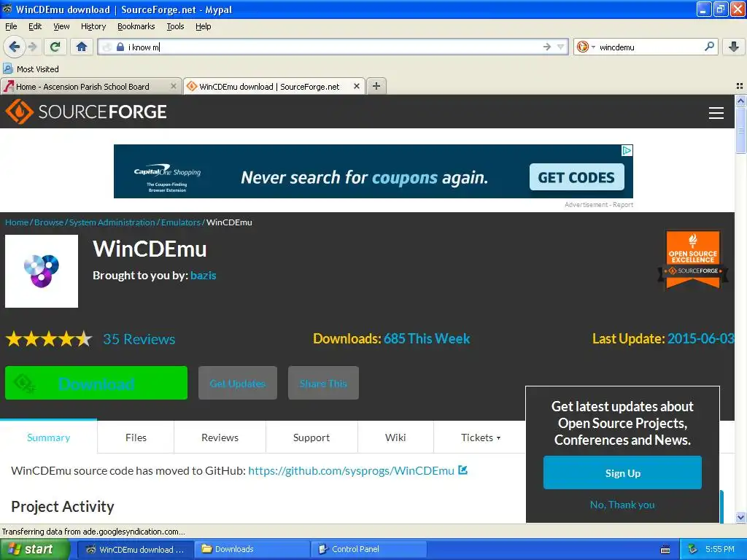Click the Get Updates button
The width and height of the screenshot is (747, 560).
tap(238, 383)
